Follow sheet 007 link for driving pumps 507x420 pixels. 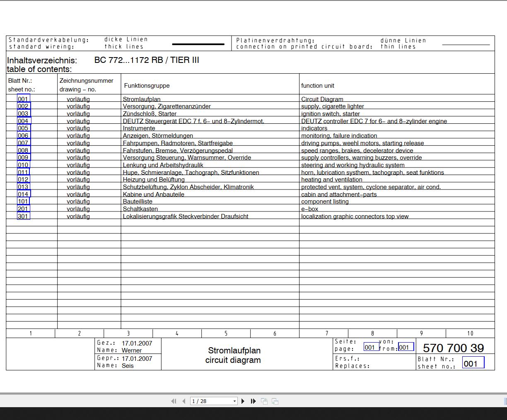click(x=24, y=143)
